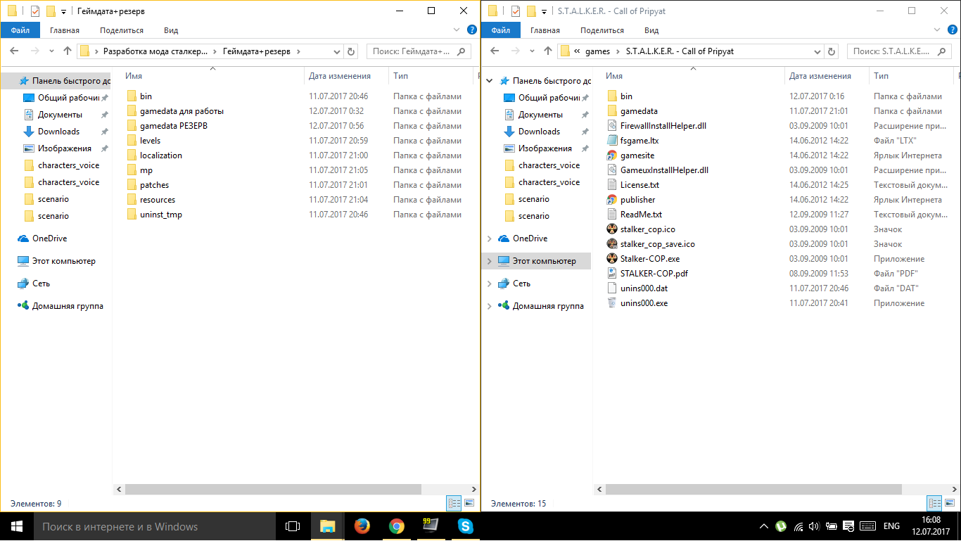Refresh the left window's folder view
The image size is (961, 560).
tap(352, 51)
